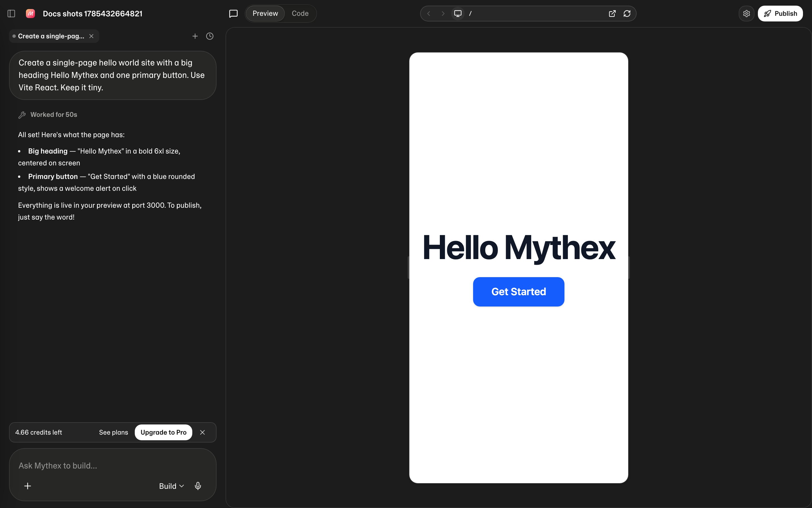
Task: Focus the 'Ask Mythex to build...' input
Action: pos(112,465)
